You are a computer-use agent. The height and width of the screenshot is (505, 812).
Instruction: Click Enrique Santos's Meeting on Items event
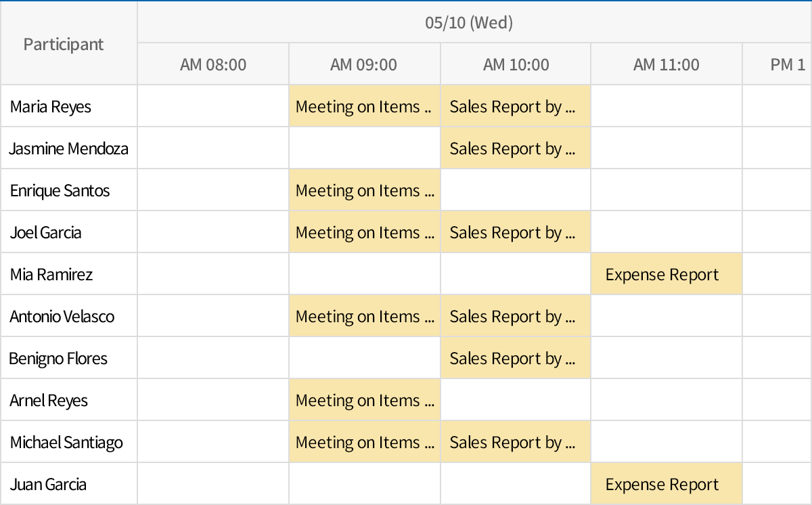(x=364, y=190)
